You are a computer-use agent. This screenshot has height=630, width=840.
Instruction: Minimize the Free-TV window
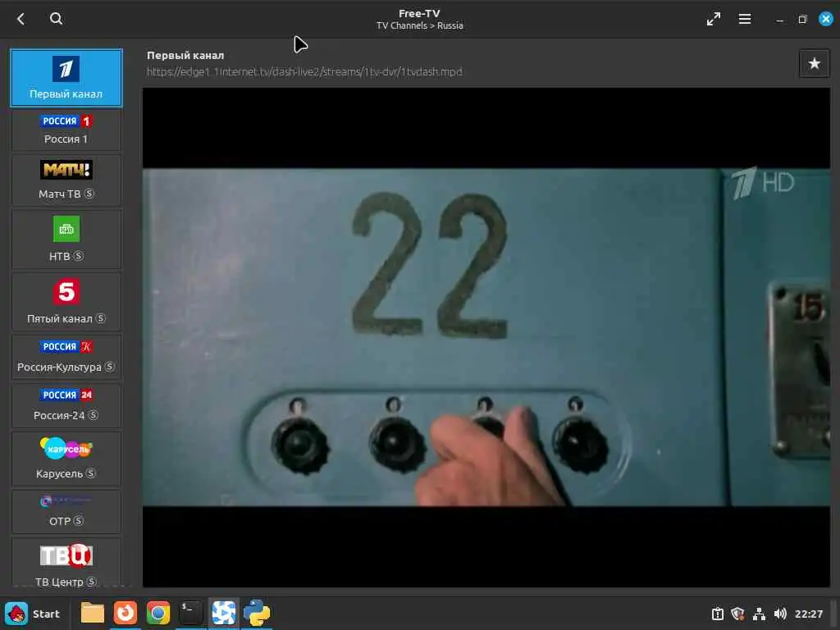pos(779,20)
